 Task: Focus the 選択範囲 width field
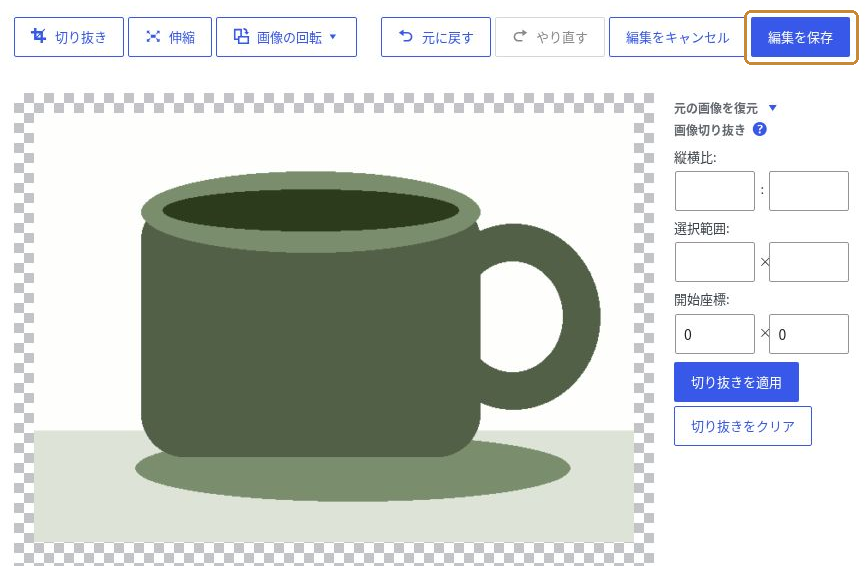[714, 262]
